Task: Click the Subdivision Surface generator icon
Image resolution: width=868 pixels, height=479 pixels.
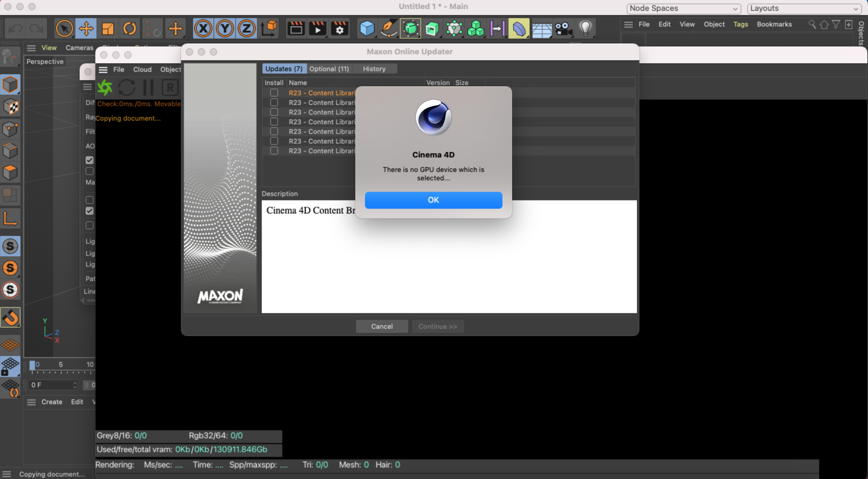Action: point(410,29)
